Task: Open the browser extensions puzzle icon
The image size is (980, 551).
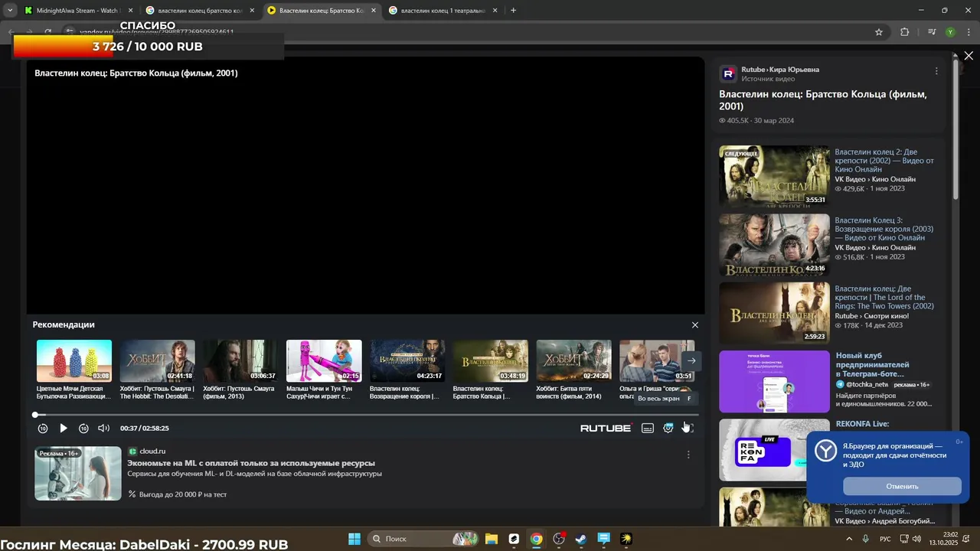Action: pos(904,32)
